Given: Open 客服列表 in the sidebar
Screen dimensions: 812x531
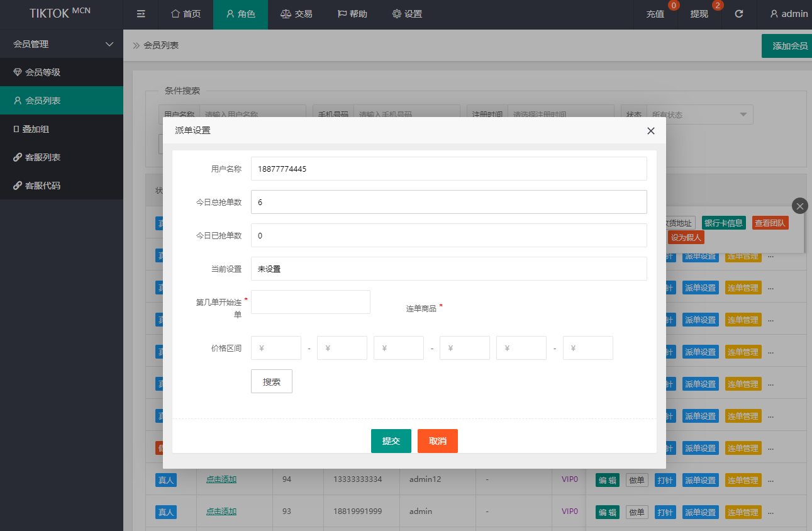Looking at the screenshot, I should [x=43, y=157].
